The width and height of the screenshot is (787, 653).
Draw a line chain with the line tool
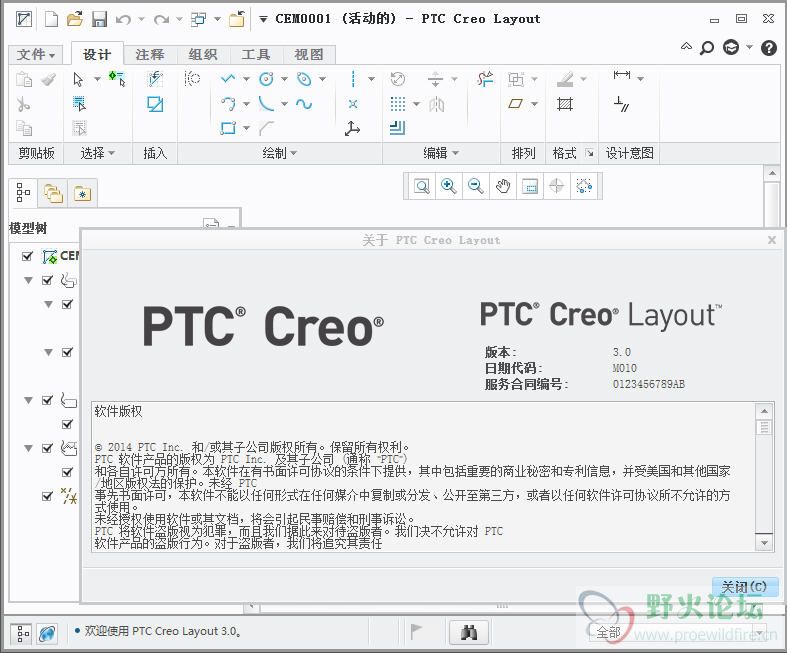coord(228,79)
